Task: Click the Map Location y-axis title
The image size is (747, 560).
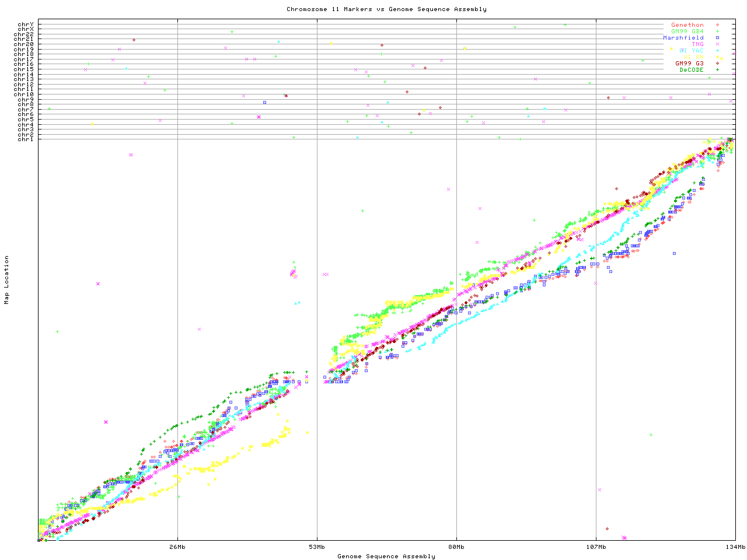Action: tap(7, 280)
